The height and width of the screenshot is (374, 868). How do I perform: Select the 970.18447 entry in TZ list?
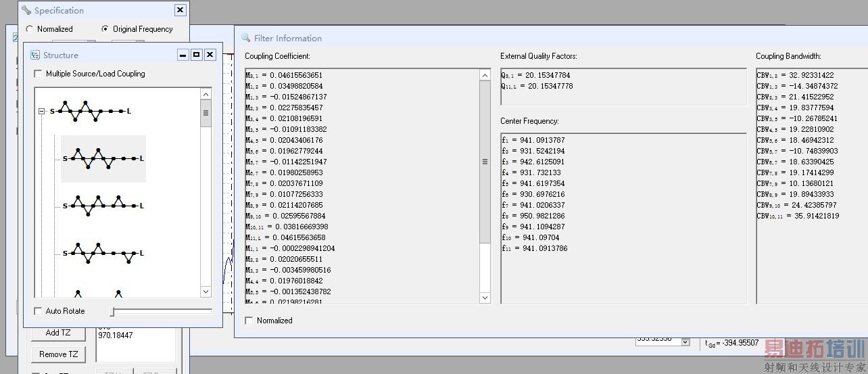(116, 335)
